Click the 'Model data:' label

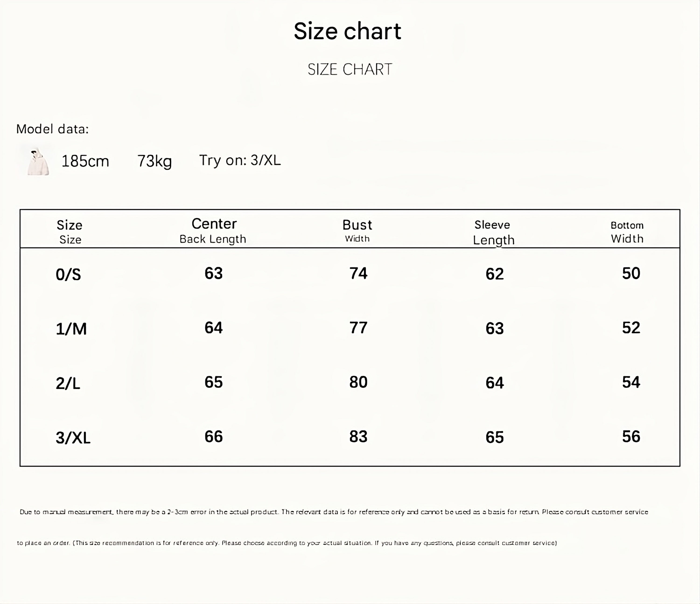(x=52, y=129)
